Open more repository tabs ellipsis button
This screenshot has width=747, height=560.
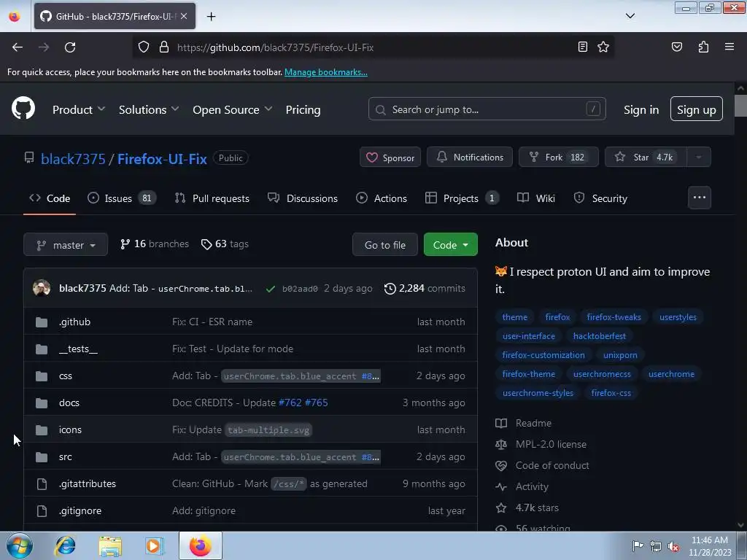click(700, 198)
